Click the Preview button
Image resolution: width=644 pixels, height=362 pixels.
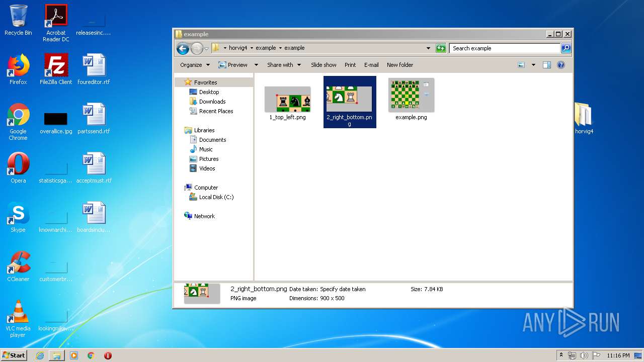click(x=233, y=65)
